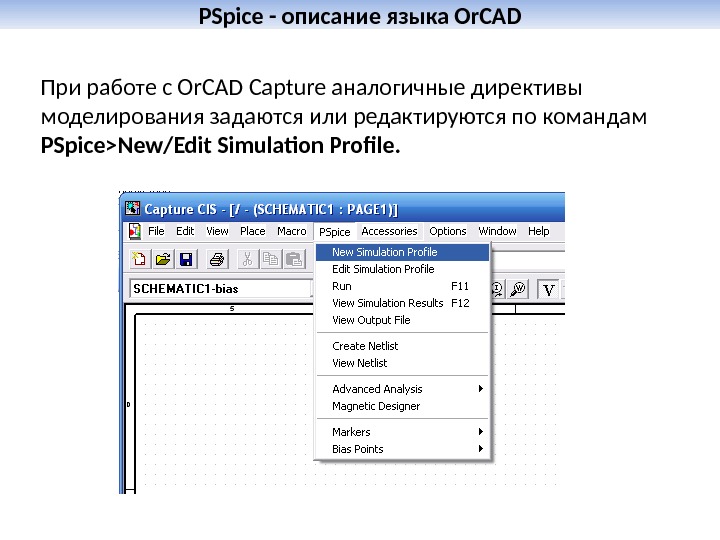Open the View menu
The width and height of the screenshot is (720, 540).
[217, 231]
